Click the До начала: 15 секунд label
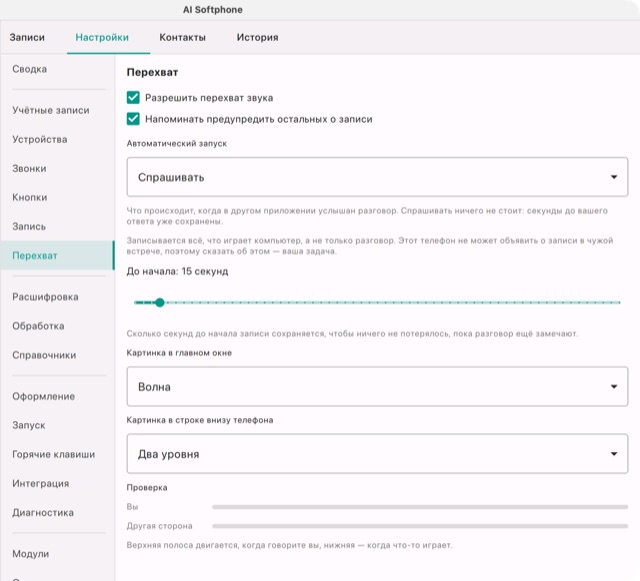This screenshot has width=640, height=581. [177, 272]
